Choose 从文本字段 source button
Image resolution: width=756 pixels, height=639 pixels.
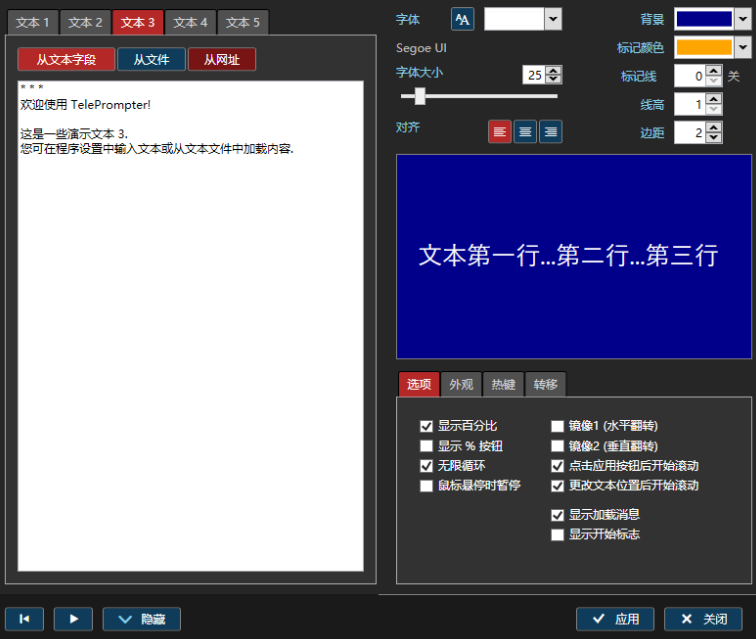point(67,59)
